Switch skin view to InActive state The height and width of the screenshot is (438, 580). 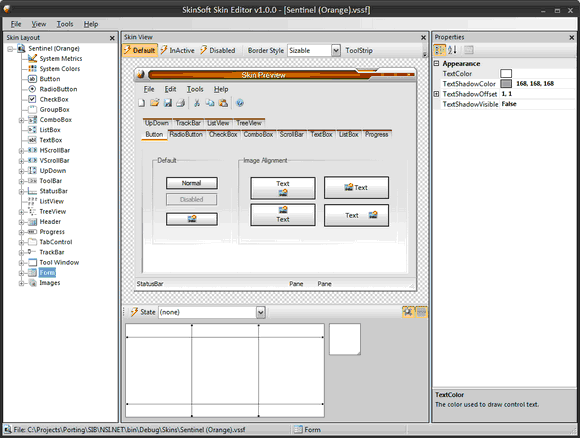coord(178,50)
